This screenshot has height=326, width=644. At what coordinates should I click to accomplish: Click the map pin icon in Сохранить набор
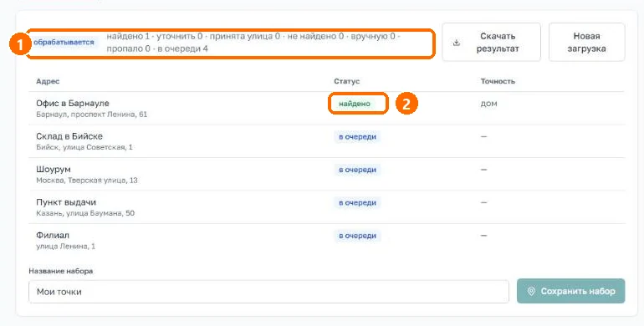click(x=531, y=291)
